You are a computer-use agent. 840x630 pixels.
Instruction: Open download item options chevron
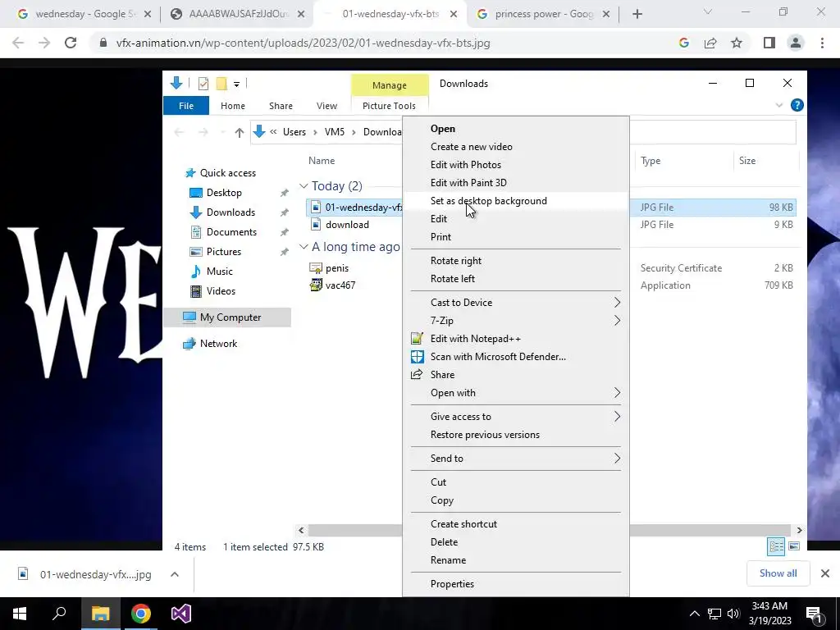(x=175, y=574)
